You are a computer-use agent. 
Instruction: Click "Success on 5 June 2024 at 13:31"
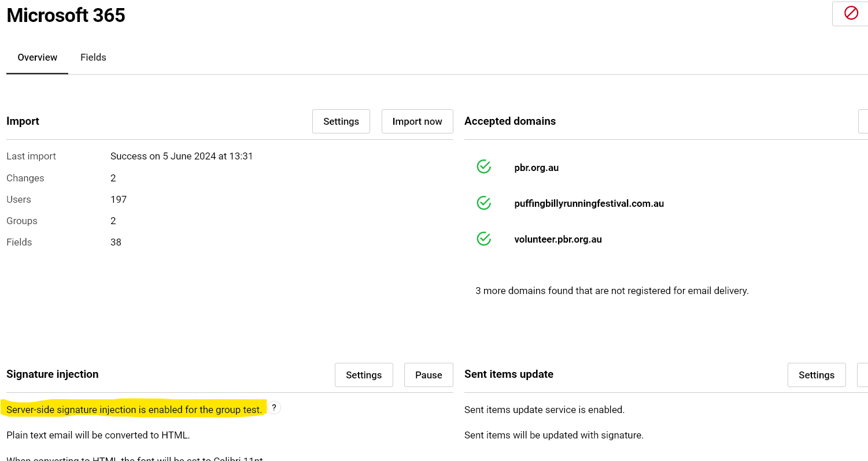point(182,156)
